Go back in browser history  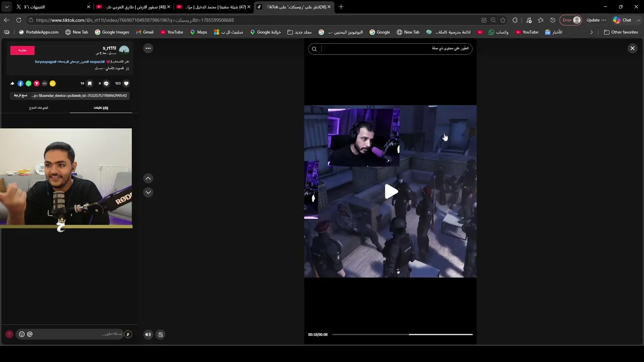pos(7,20)
